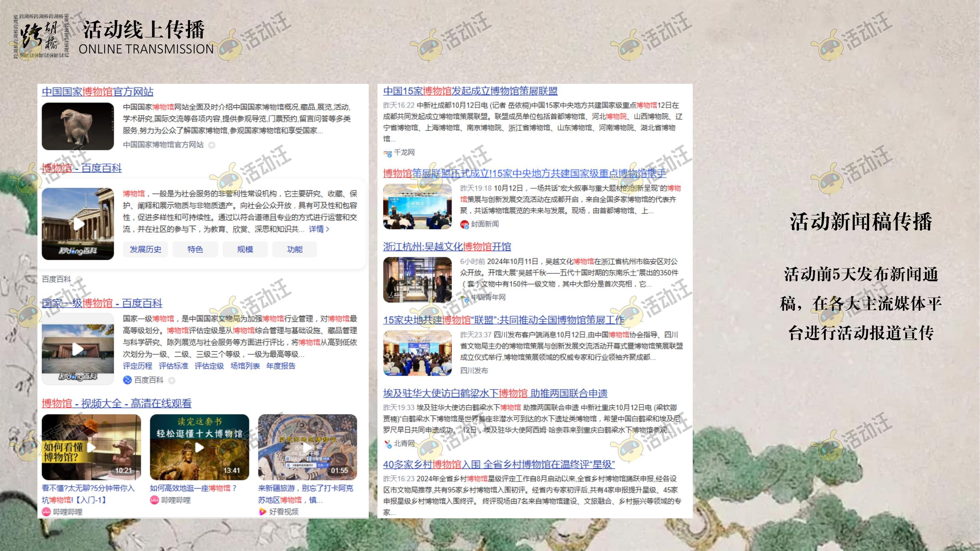The width and height of the screenshot is (980, 551).
Task: Click the 封面新闻 source icon
Action: (465, 224)
